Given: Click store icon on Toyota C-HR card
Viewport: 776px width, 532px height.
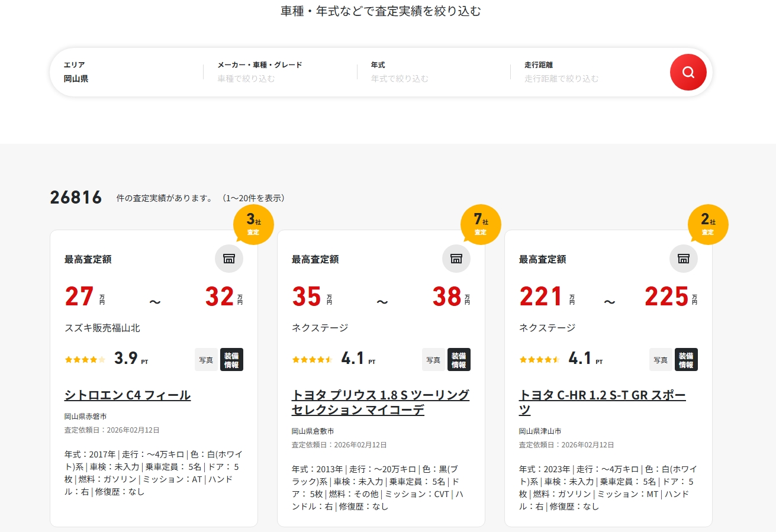Looking at the screenshot, I should (683, 259).
